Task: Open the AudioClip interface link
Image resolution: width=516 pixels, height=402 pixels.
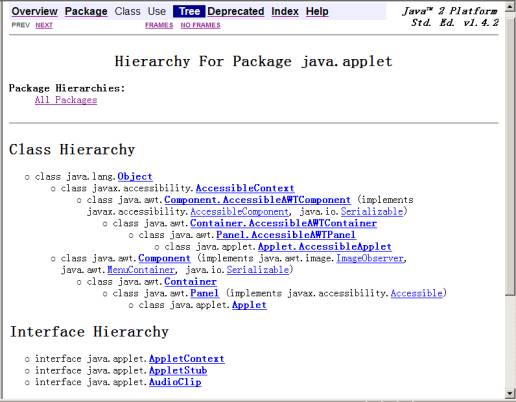Action: pyautogui.click(x=175, y=382)
